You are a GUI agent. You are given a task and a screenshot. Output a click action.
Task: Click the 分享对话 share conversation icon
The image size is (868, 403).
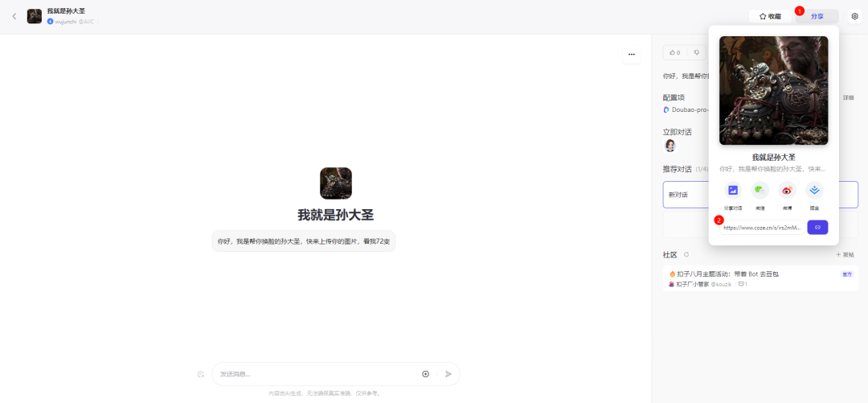point(733,190)
